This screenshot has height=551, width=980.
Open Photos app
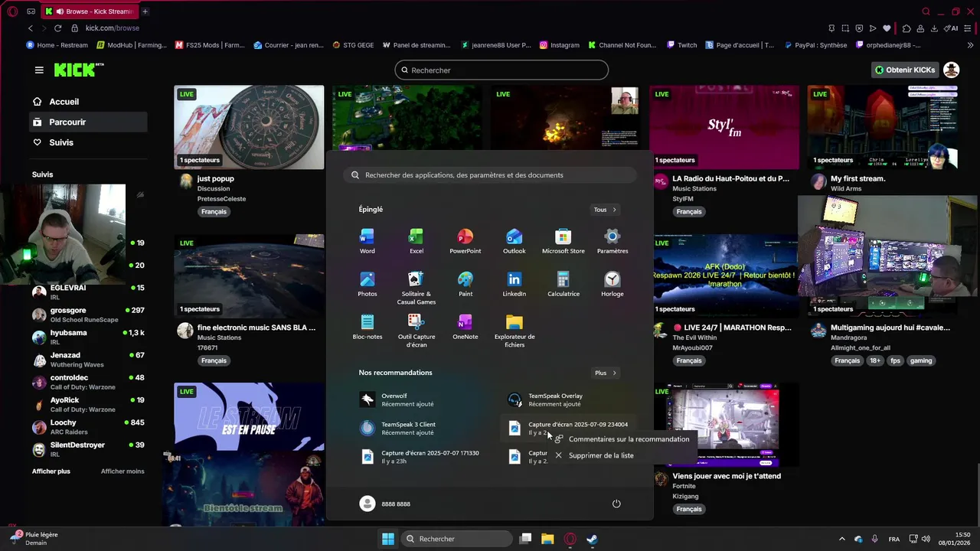(x=367, y=284)
